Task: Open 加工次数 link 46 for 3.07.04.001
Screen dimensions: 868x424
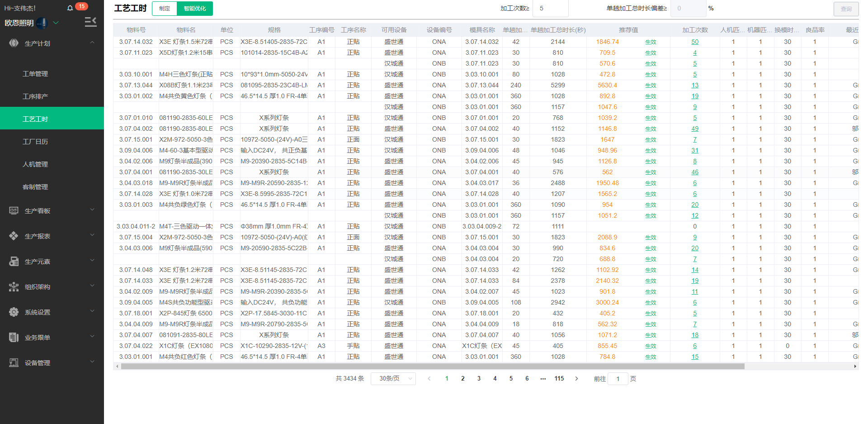Action: click(695, 172)
